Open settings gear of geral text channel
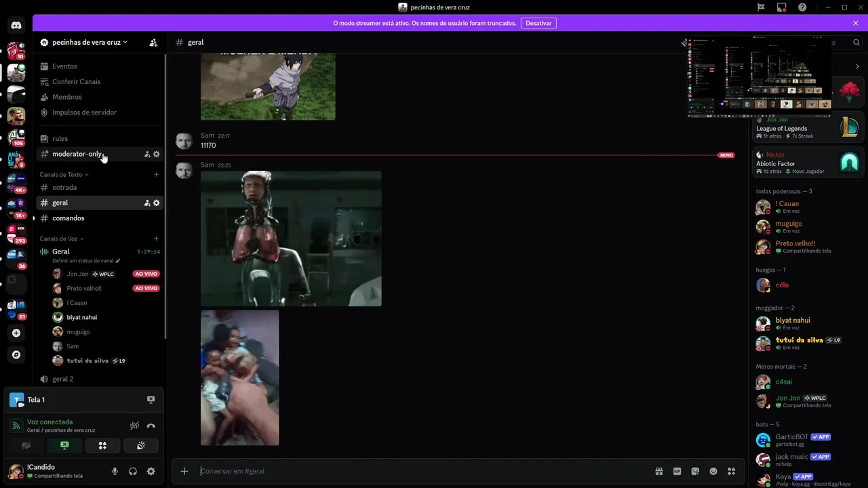 pyautogui.click(x=157, y=203)
